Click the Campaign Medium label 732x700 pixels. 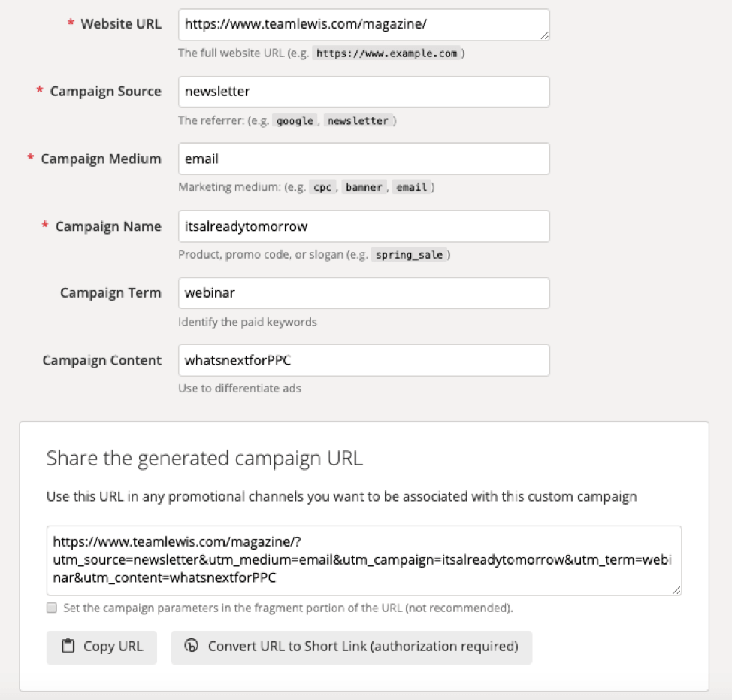point(101,159)
